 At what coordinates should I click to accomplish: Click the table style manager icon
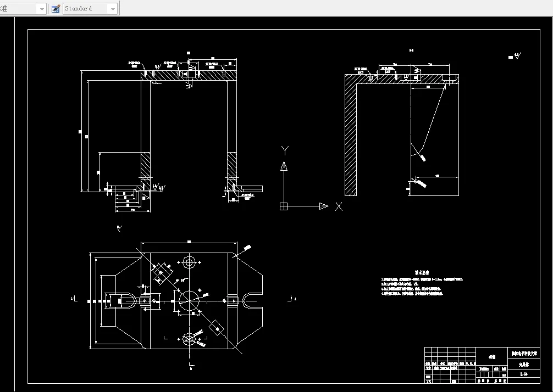(x=56, y=9)
